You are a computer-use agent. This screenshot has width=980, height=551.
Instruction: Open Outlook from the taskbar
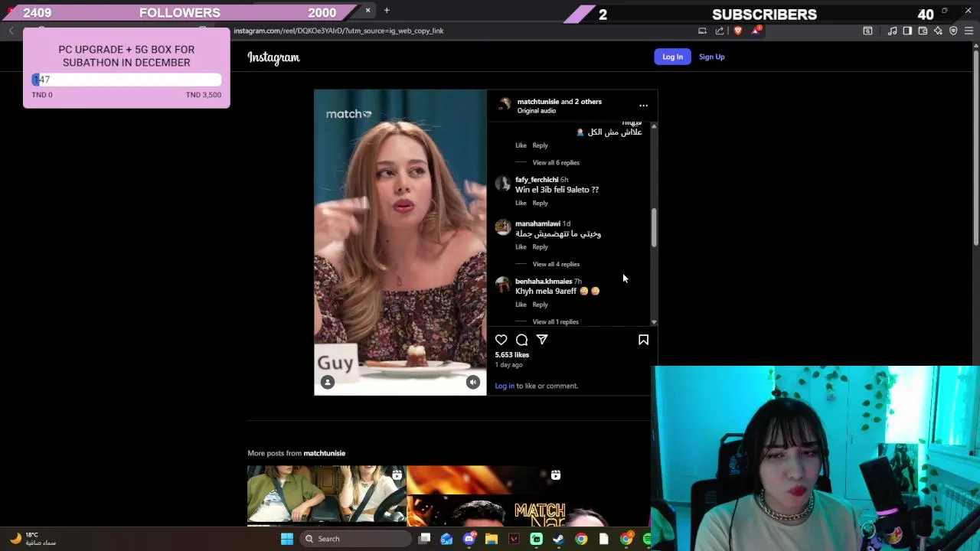[x=446, y=539]
